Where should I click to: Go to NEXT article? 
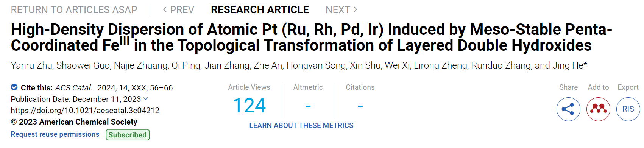point(341,10)
